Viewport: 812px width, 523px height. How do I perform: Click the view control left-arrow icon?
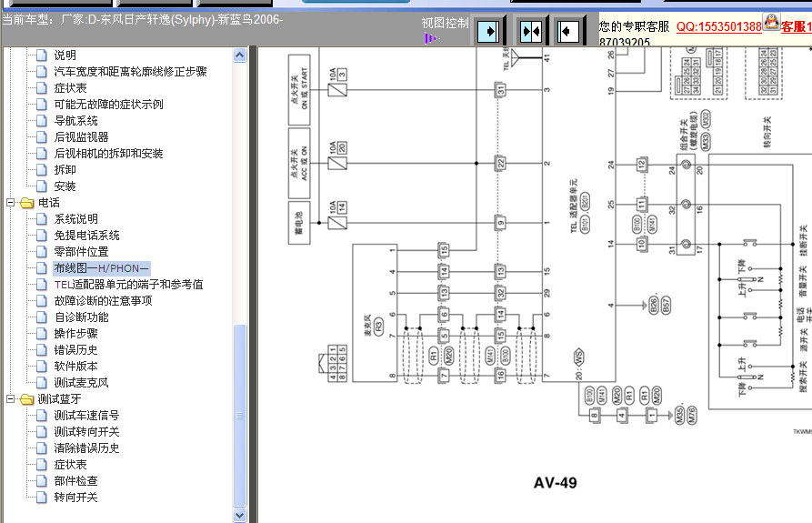(x=567, y=32)
